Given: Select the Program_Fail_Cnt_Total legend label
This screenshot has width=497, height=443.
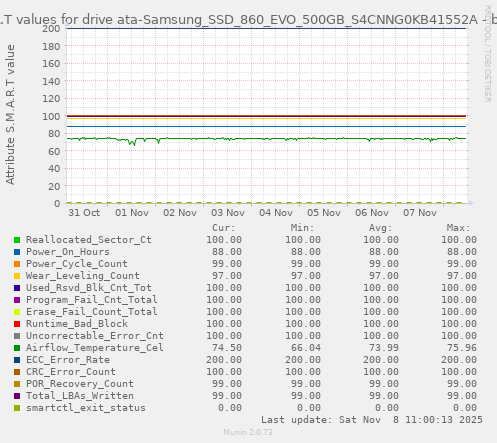Looking at the screenshot, I should (92, 300).
